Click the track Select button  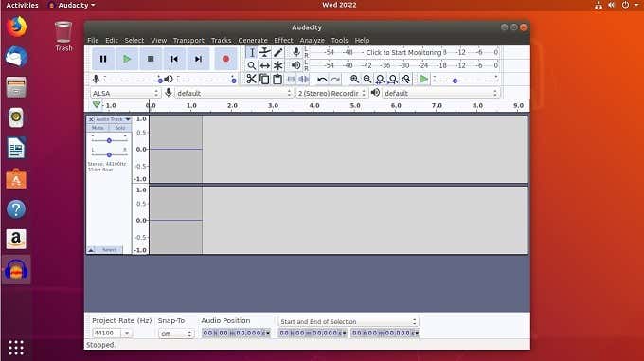click(109, 250)
